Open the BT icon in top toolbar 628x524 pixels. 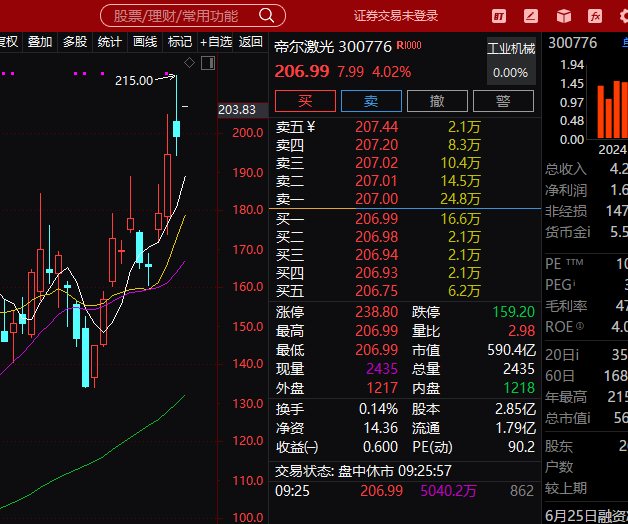click(499, 16)
